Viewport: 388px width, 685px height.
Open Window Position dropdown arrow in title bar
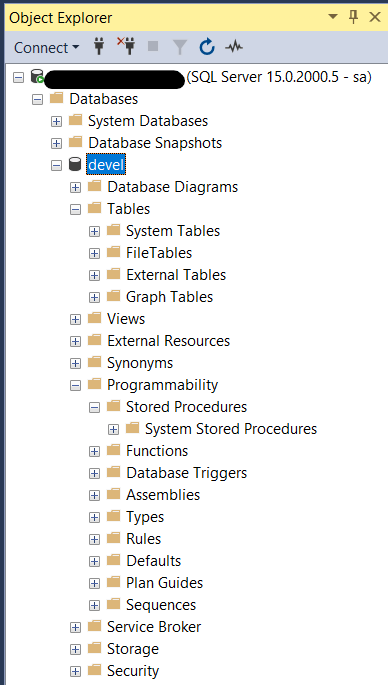(333, 17)
